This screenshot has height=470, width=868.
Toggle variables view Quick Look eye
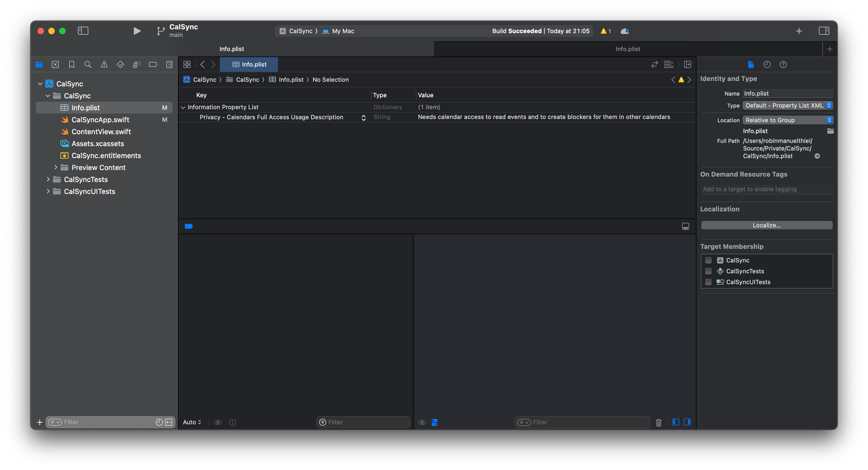click(x=218, y=422)
